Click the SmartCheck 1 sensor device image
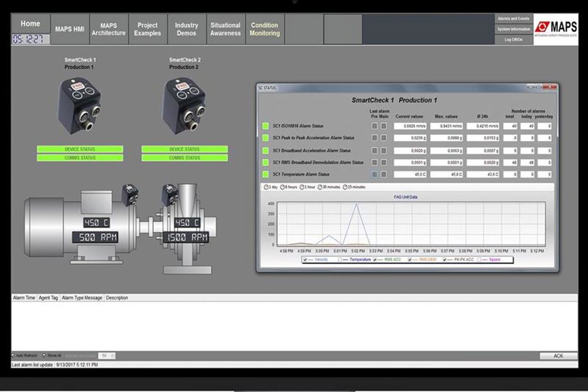This screenshot has width=588, height=392. (79, 106)
